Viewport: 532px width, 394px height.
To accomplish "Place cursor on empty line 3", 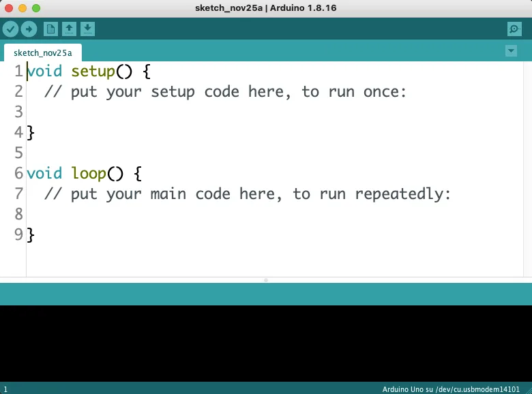I will tap(275, 112).
